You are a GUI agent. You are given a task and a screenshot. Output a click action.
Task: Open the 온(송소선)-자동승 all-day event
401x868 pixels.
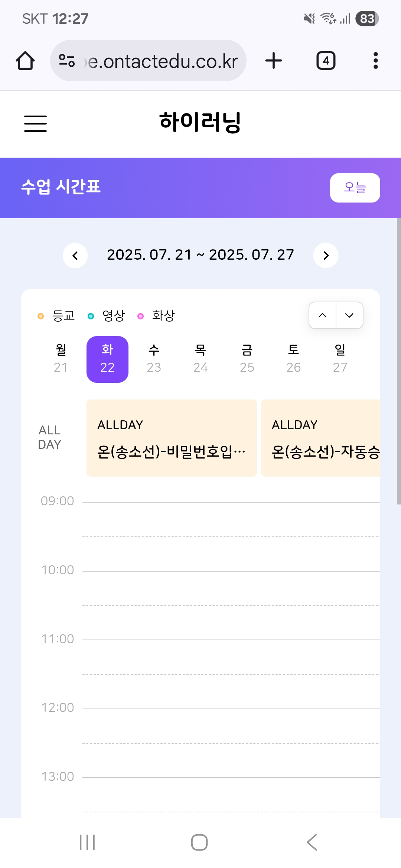pyautogui.click(x=321, y=438)
